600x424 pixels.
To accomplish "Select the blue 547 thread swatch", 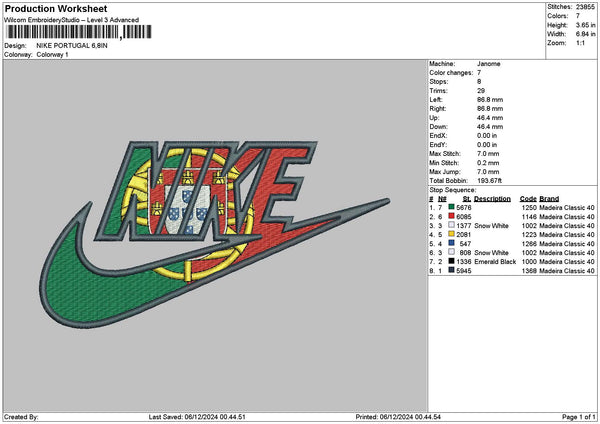I will (452, 243).
